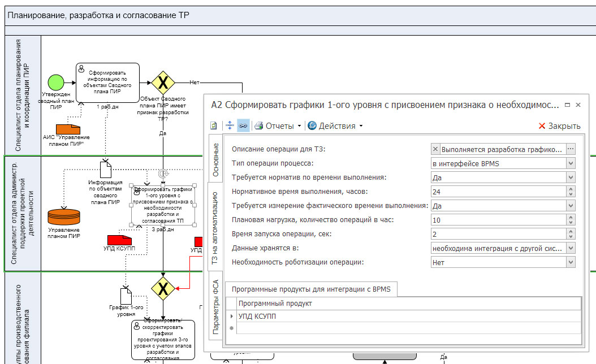Screen dimensions: 596x364
Task: Open the Действия dropdown menu
Action: click(x=335, y=125)
